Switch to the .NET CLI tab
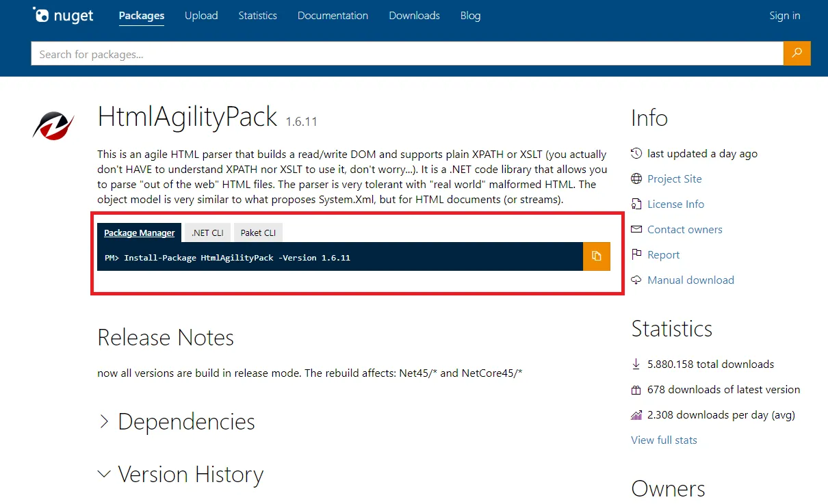Viewport: 828px width, 504px height. (x=208, y=233)
